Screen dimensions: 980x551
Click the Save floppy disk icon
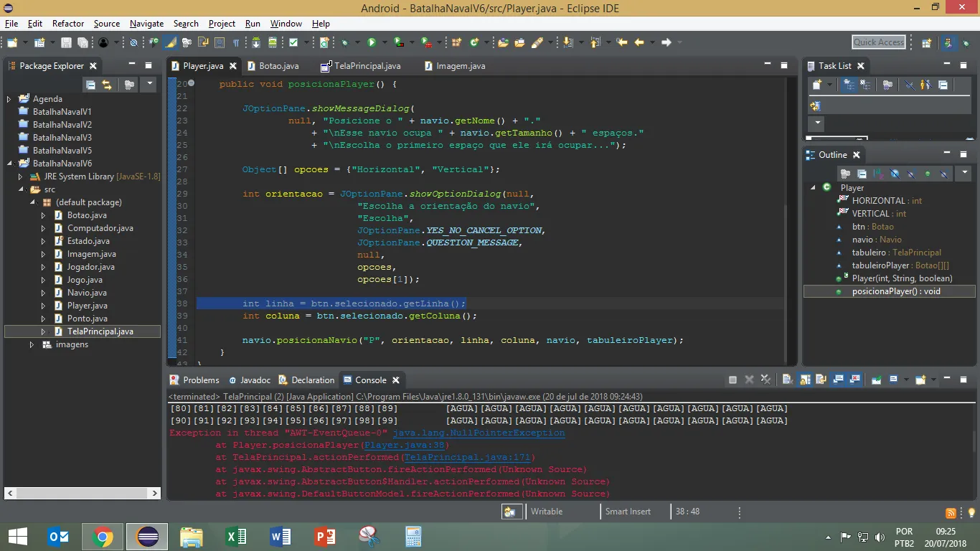click(x=66, y=43)
